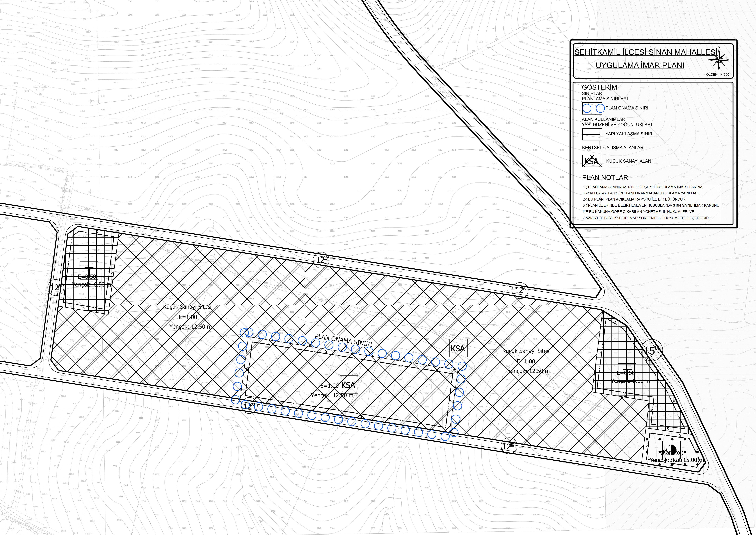Click the Küçük Sanayi Alanı legend text
756x535 pixels.
point(629,161)
